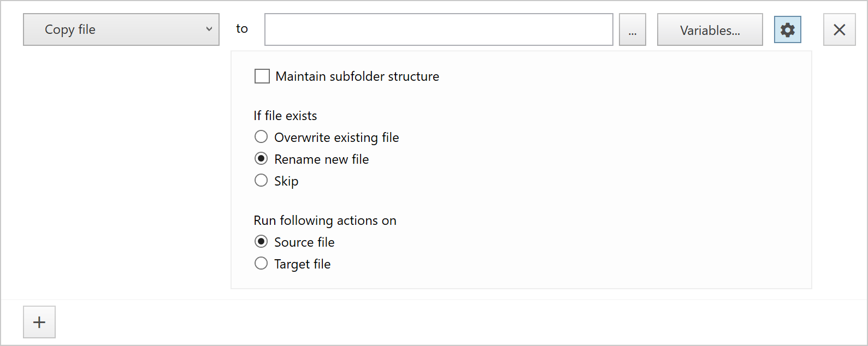Click the 'to' label before the path field
The image size is (868, 346).
coord(242,29)
